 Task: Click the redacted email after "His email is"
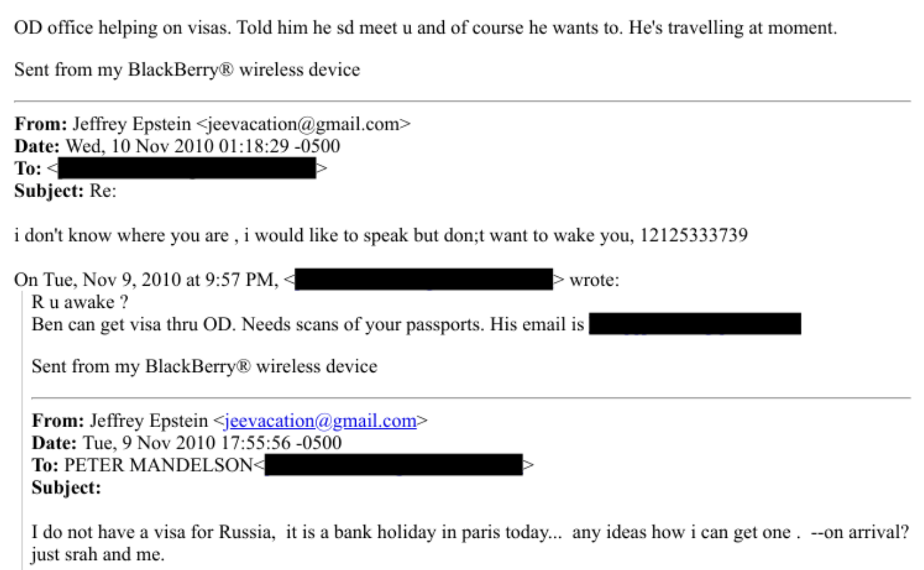(x=695, y=324)
